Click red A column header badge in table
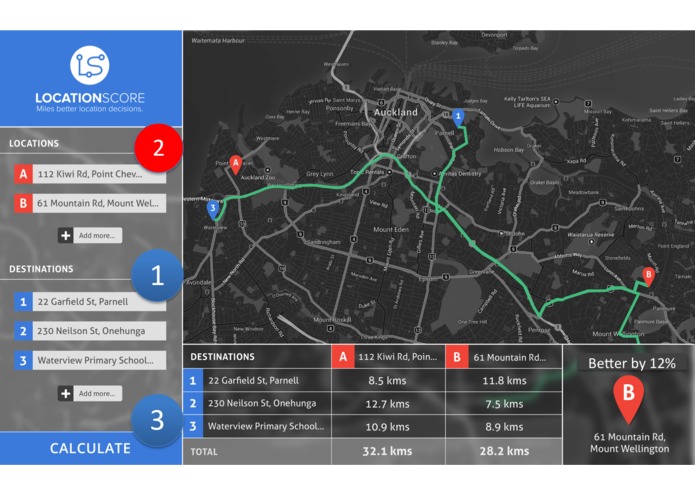 click(x=343, y=357)
